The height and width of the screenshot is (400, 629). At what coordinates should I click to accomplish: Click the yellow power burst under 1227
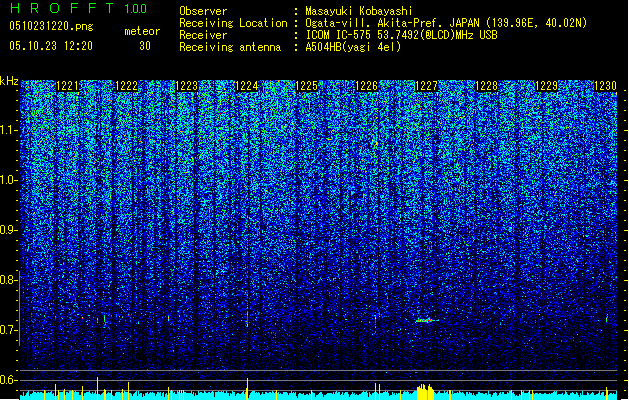click(425, 392)
